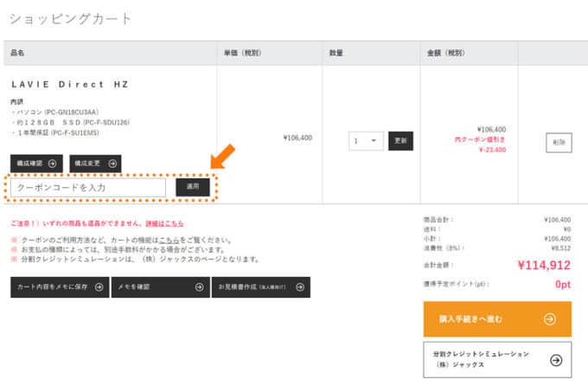Click arrow icon on 構成変更 button

(x=112, y=164)
